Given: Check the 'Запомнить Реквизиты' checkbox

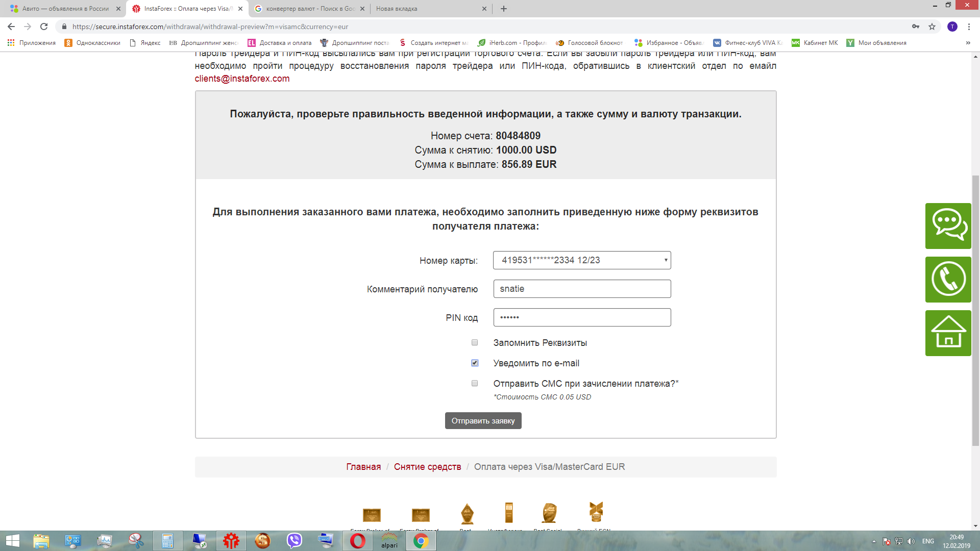Looking at the screenshot, I should 475,342.
